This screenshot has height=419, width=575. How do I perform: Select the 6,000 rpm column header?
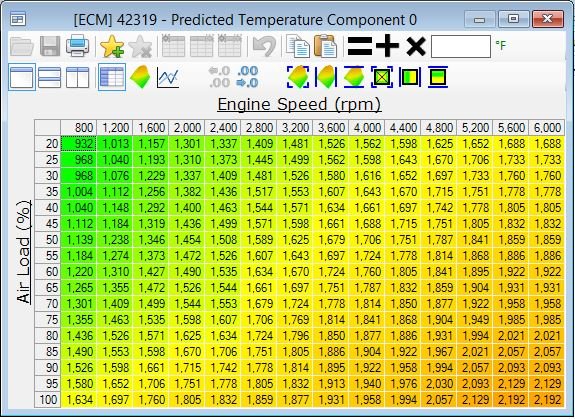pyautogui.click(x=547, y=128)
